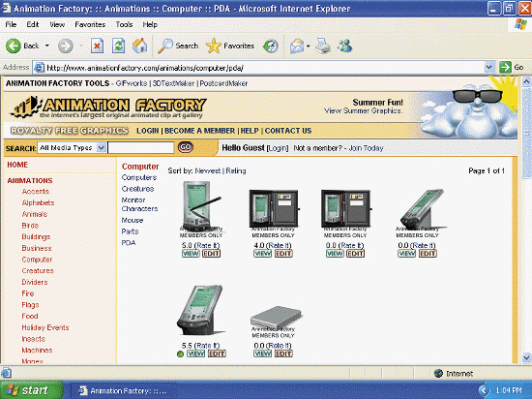Click gray flat PDA device thumbnail
Image resolution: width=532 pixels, height=399 pixels.
[x=277, y=317]
